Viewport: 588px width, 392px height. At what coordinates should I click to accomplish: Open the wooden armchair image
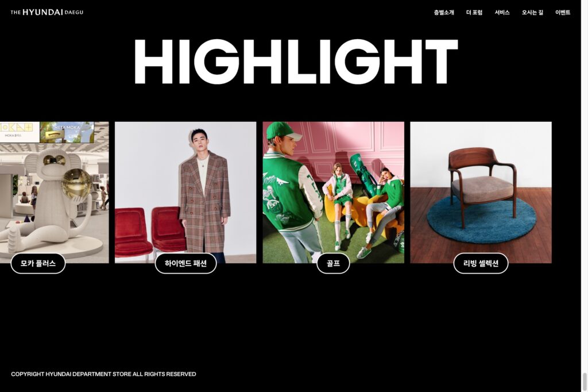[481, 192]
